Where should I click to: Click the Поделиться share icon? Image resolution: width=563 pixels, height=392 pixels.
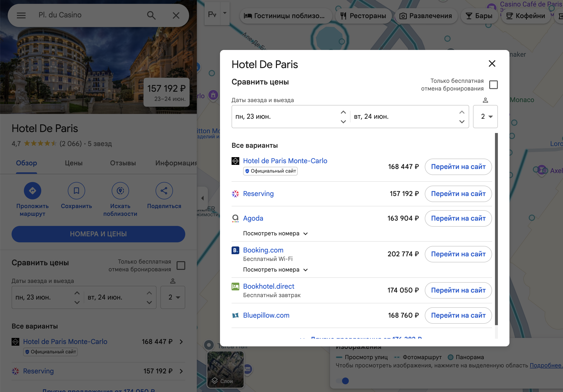pos(164,191)
